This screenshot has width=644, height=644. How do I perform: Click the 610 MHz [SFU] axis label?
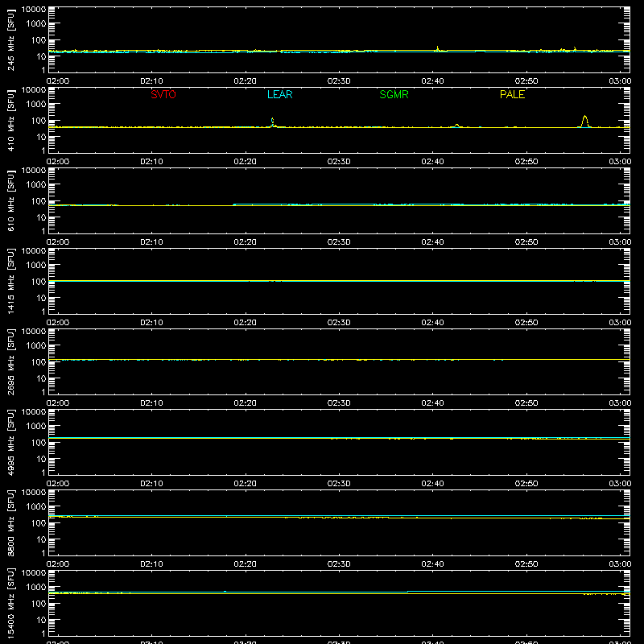10,201
